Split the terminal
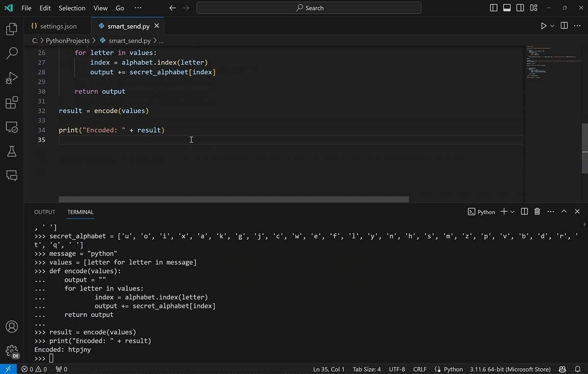 tap(524, 211)
